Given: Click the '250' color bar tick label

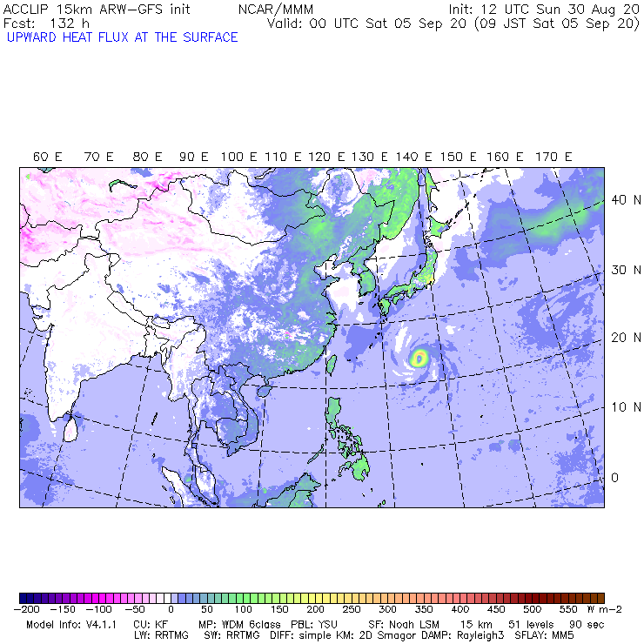Looking at the screenshot, I should [x=352, y=609].
